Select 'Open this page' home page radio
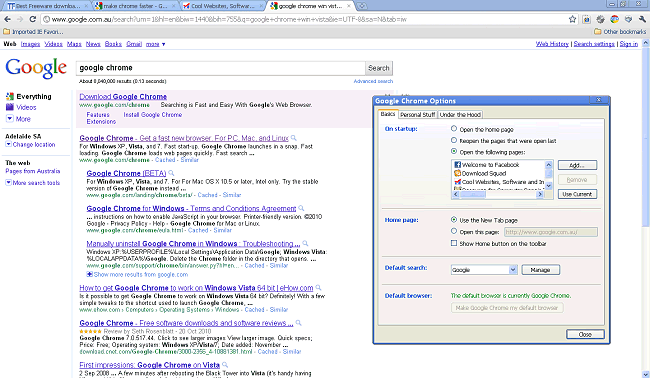 [454, 231]
